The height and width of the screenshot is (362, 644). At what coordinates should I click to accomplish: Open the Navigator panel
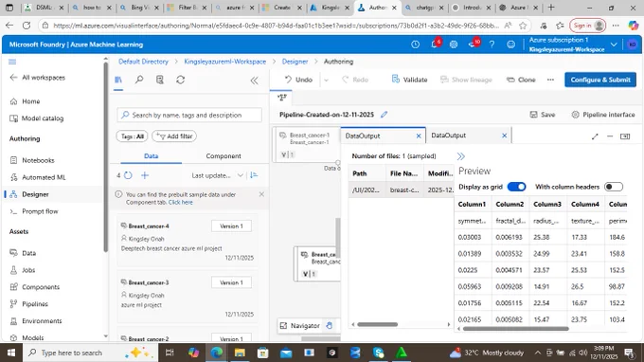pyautogui.click(x=300, y=325)
